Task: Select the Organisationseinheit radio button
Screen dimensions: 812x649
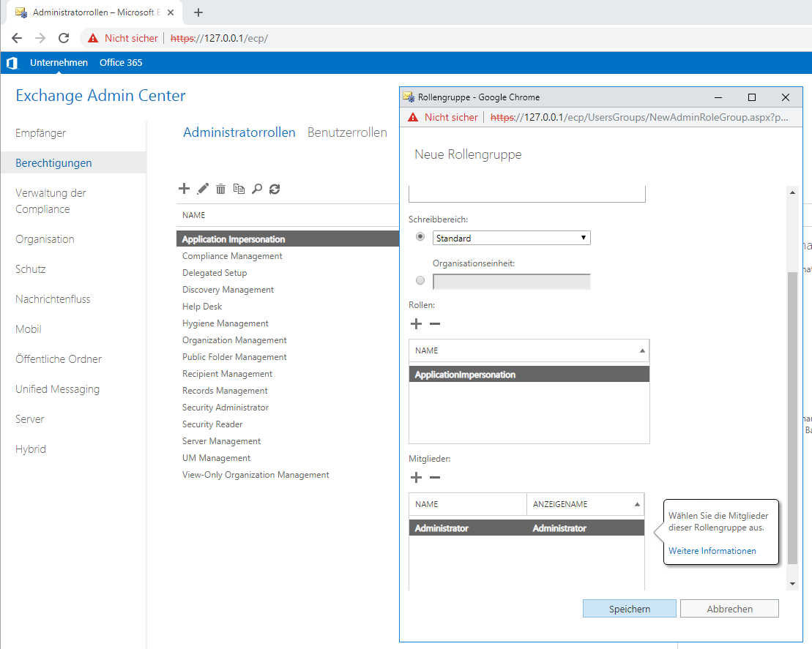Action: coord(420,281)
